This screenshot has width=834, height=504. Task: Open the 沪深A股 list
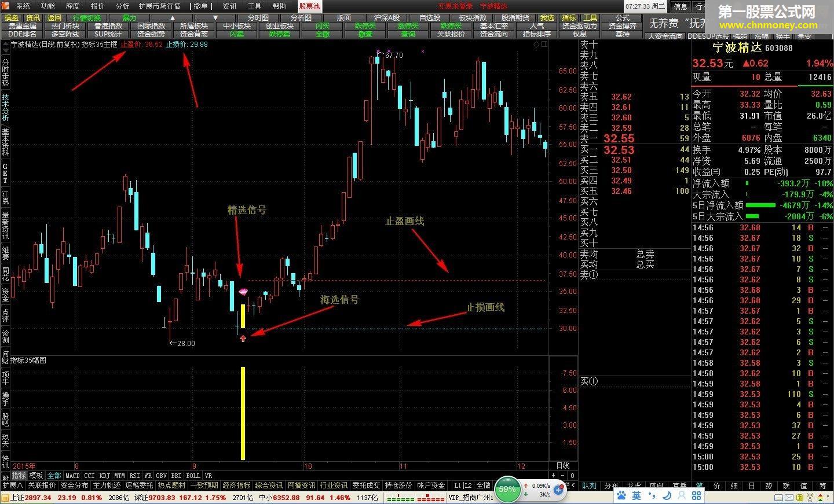(387, 18)
